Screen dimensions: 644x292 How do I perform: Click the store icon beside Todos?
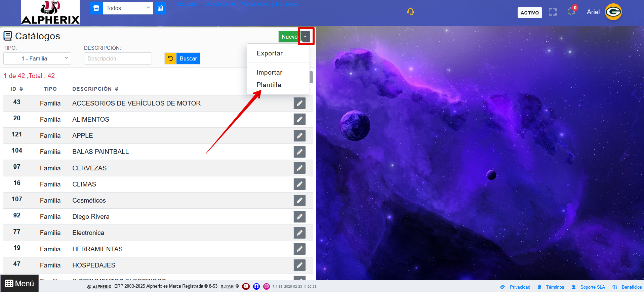pyautogui.click(x=96, y=8)
